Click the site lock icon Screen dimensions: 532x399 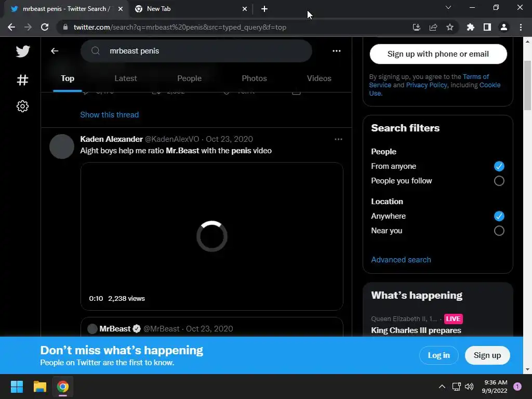click(65, 27)
